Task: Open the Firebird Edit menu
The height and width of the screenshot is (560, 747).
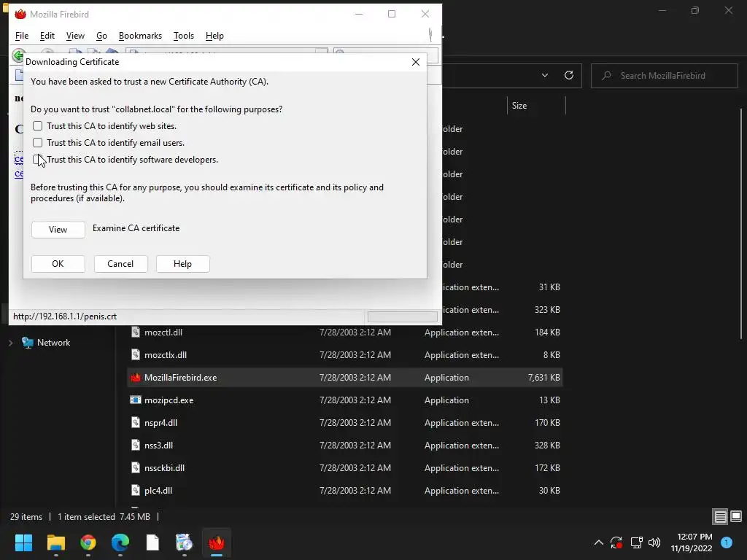Action: (x=47, y=36)
